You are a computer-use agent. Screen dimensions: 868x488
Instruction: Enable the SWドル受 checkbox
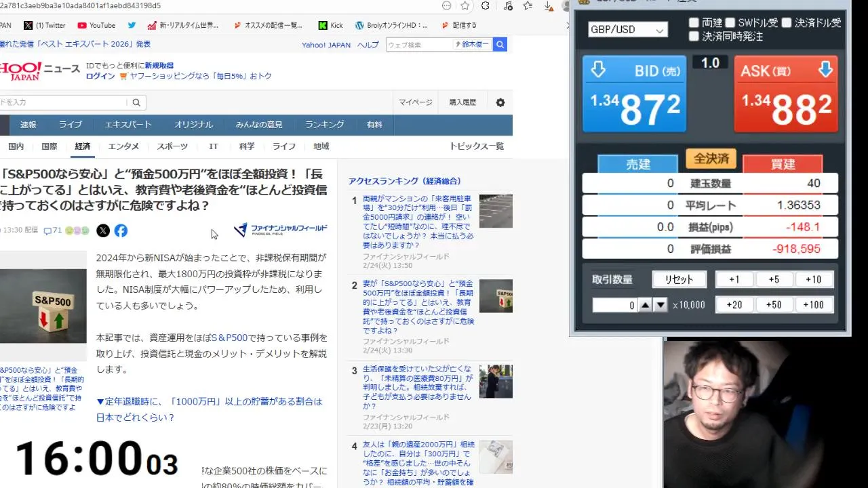pyautogui.click(x=730, y=22)
